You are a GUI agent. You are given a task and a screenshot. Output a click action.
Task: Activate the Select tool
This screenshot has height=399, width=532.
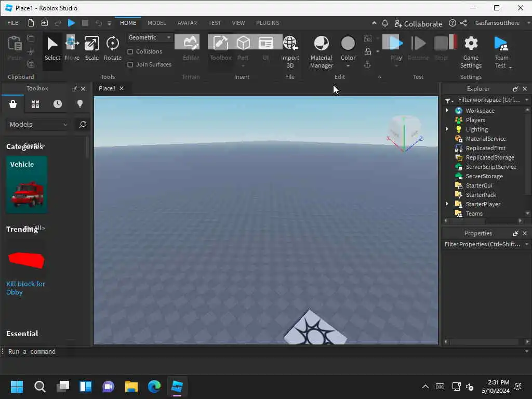(52, 48)
